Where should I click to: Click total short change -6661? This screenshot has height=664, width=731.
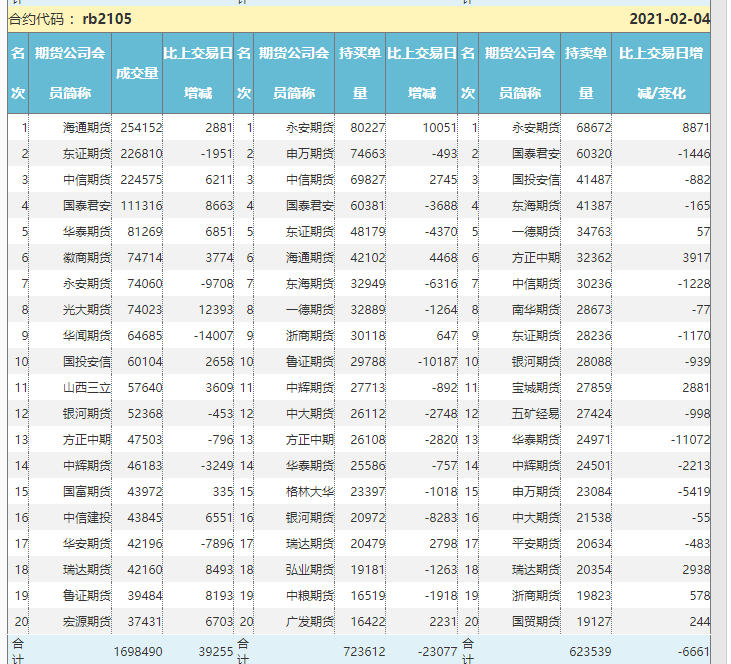tap(694, 652)
